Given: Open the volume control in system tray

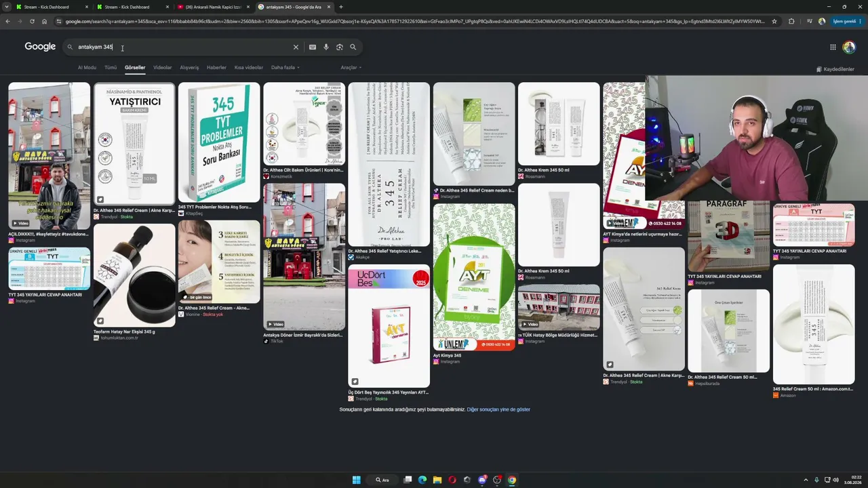Looking at the screenshot, I should pyautogui.click(x=835, y=480).
